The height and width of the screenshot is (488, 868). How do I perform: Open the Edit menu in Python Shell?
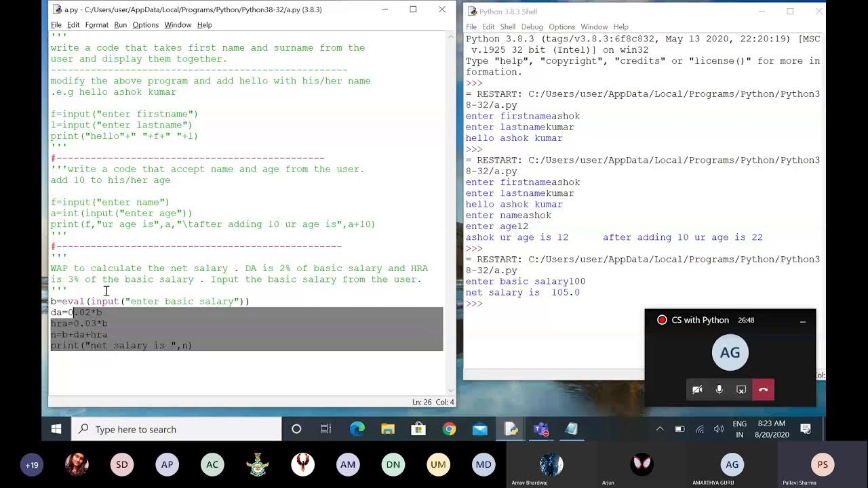pyautogui.click(x=488, y=27)
